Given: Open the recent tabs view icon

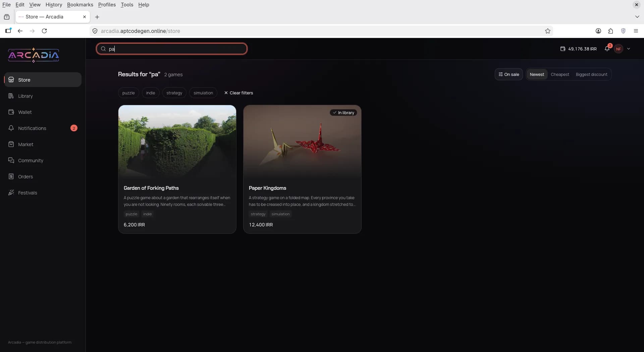Looking at the screenshot, I should coord(7,17).
